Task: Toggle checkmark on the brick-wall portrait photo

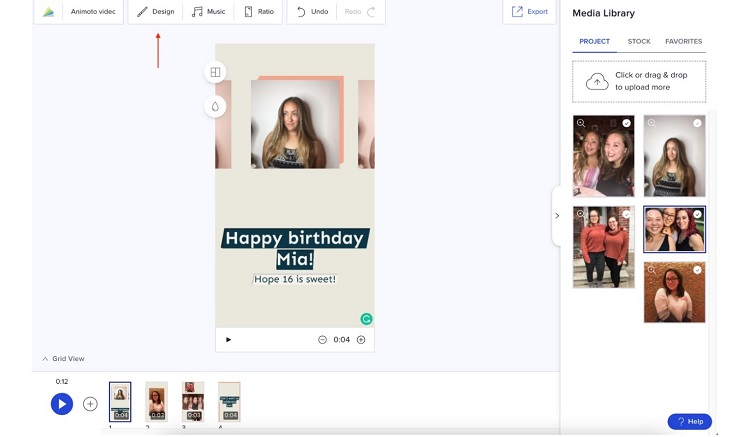Action: [x=698, y=270]
